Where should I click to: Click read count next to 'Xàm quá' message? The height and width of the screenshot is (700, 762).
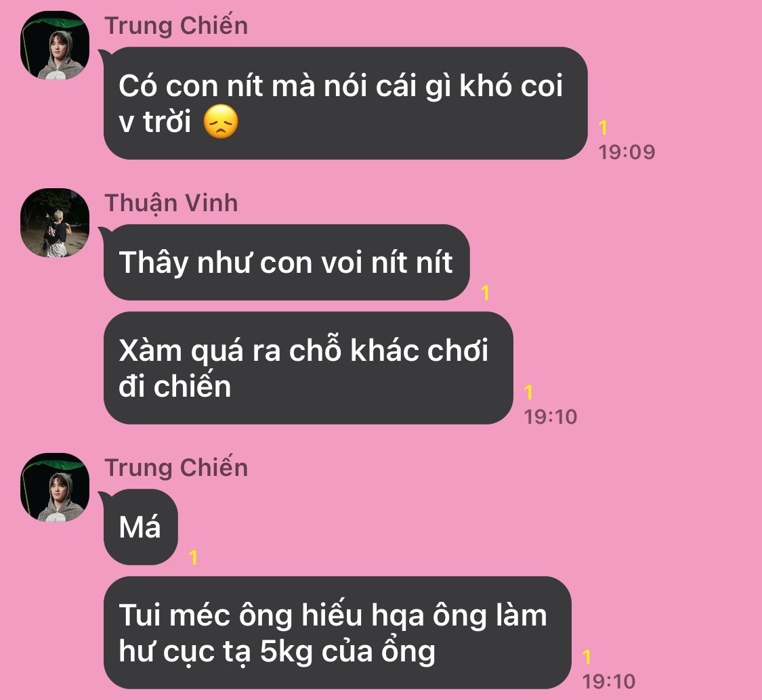click(x=529, y=392)
